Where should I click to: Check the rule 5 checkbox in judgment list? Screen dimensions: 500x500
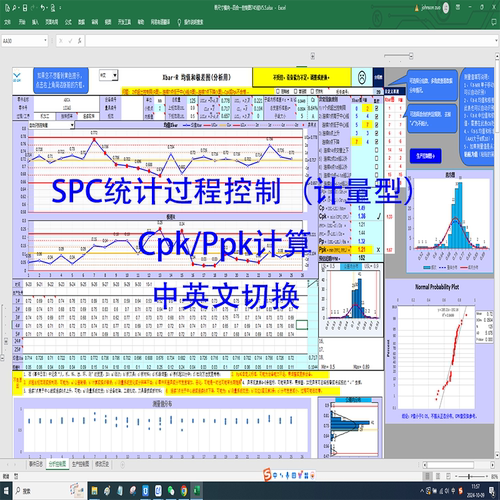[377, 158]
